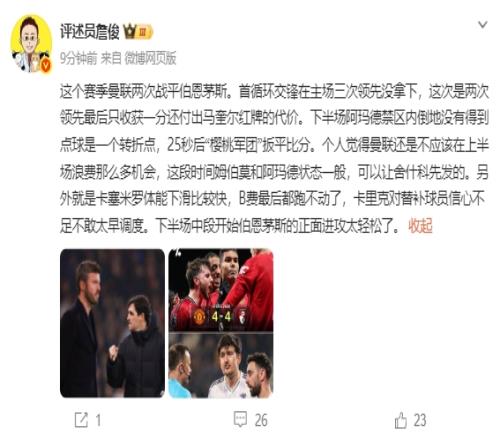Viewport: 500px width, 440px height.
Task: Click the level III badge label
Action: pos(145,32)
